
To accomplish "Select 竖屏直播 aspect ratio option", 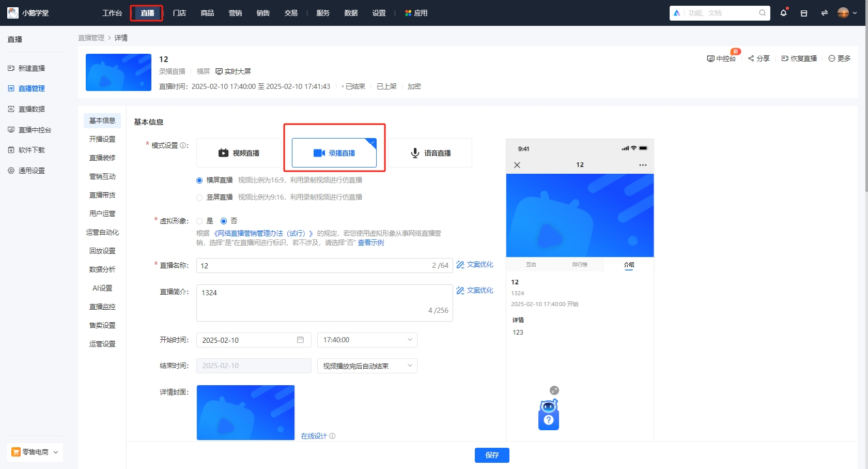I will (x=199, y=197).
